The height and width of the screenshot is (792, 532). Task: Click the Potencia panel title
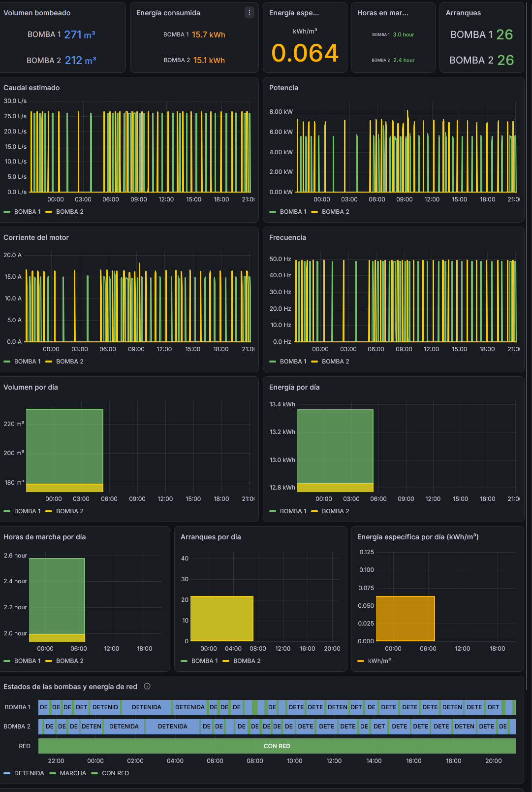coord(283,88)
